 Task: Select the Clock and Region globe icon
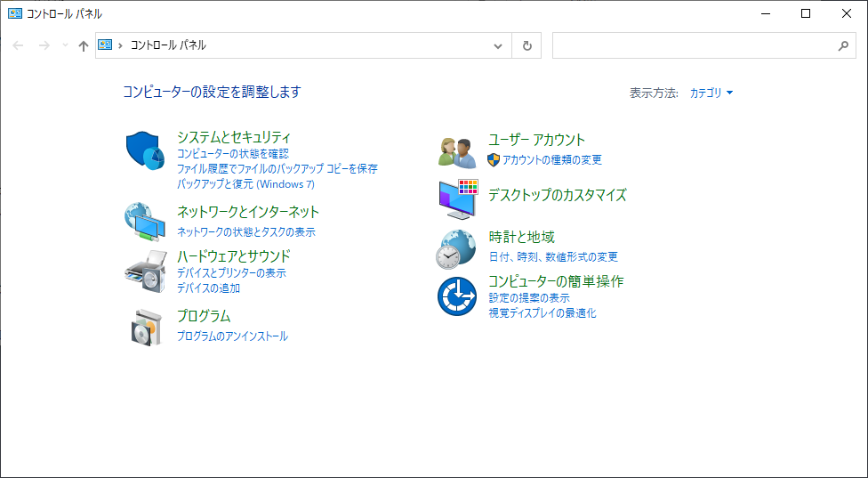pos(456,249)
